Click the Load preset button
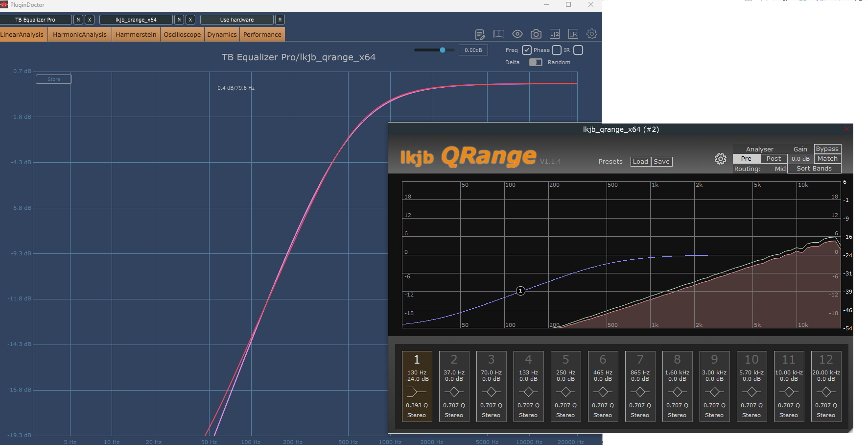The height and width of the screenshot is (445, 868). tap(640, 162)
